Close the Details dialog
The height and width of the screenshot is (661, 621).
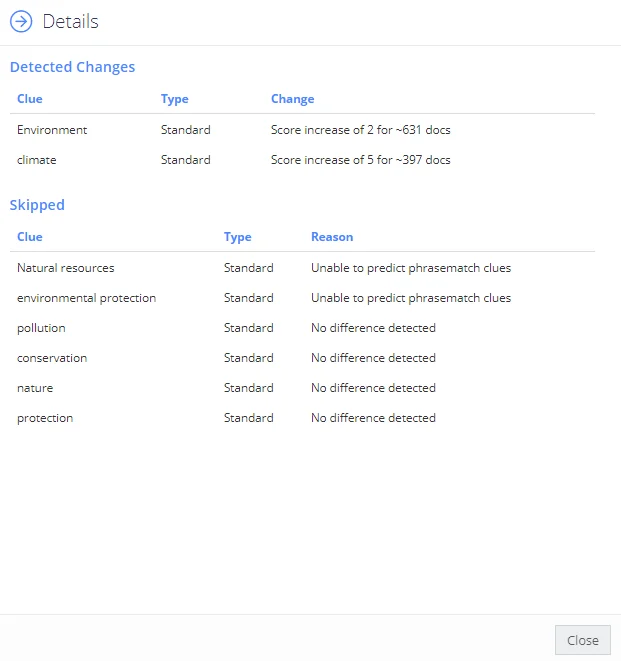tap(583, 640)
